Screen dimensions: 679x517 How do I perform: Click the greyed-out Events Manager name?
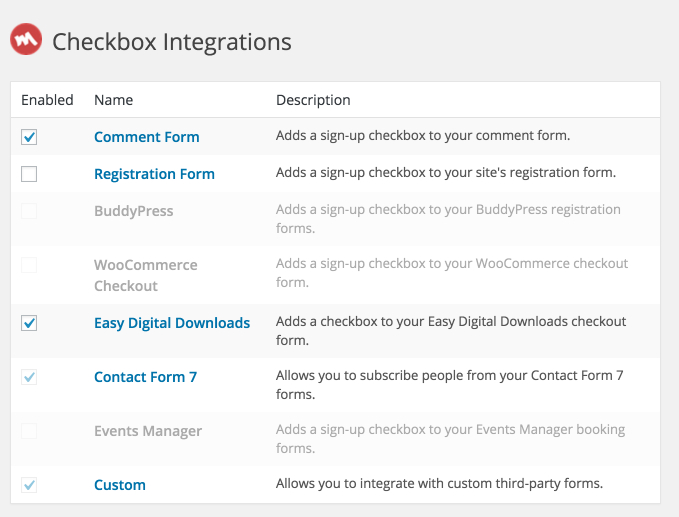point(148,431)
